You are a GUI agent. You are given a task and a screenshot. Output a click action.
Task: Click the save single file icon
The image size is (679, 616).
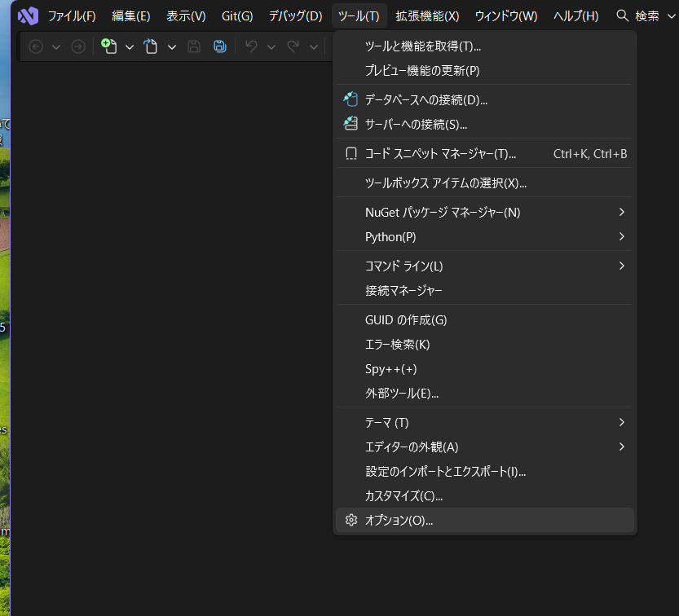tap(194, 46)
